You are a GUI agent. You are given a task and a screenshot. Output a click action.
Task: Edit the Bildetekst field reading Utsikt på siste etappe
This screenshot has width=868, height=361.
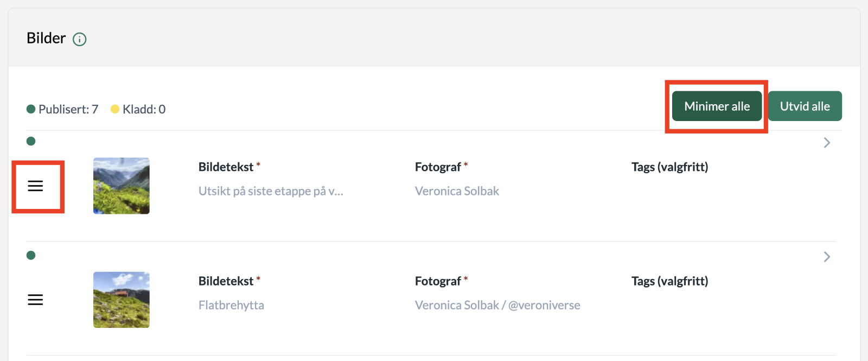[x=271, y=191]
